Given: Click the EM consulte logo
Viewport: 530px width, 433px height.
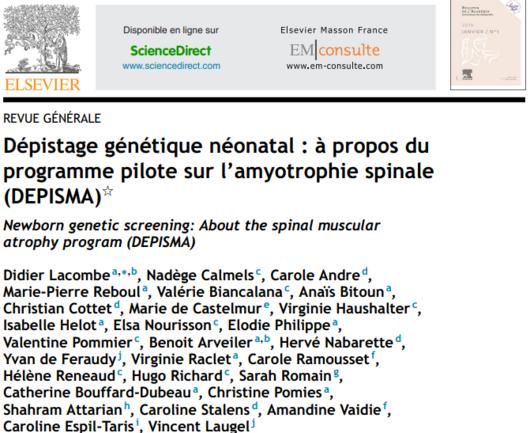Looking at the screenshot, I should 335,50.
